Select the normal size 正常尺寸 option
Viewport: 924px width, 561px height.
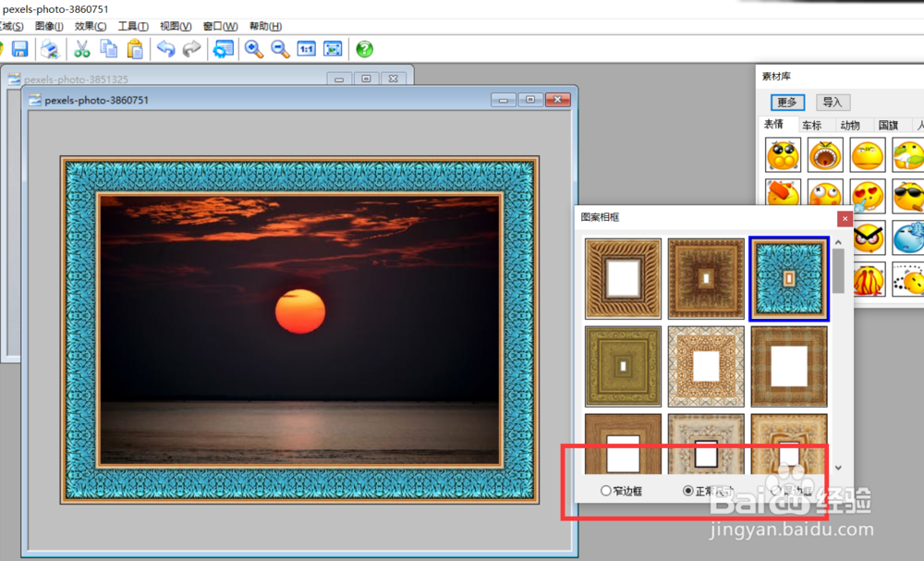point(709,491)
